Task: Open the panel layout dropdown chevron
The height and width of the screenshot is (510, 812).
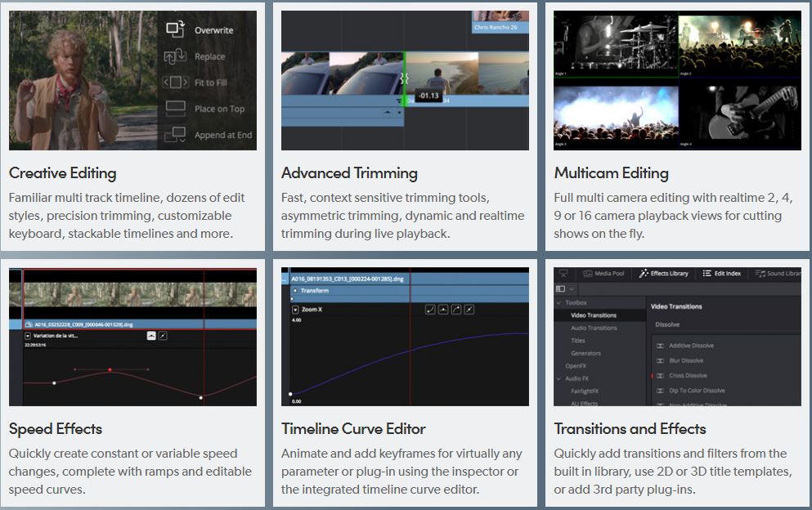Action: click(572, 289)
